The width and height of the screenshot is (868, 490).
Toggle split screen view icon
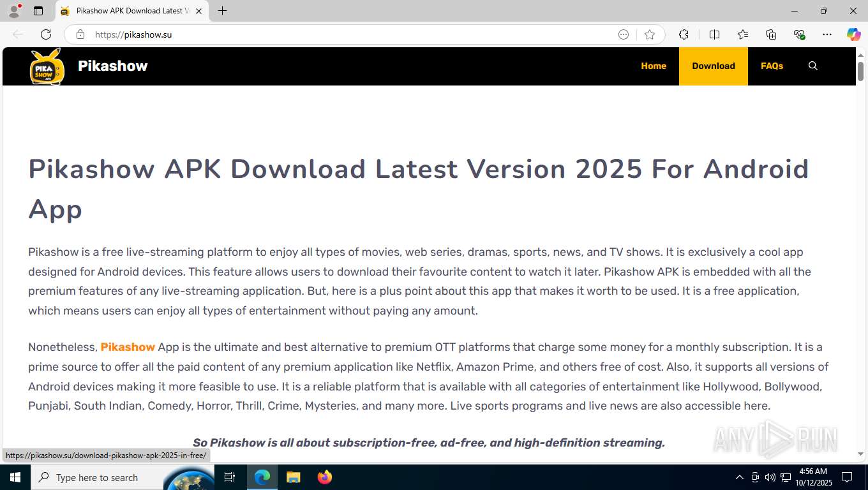714,34
